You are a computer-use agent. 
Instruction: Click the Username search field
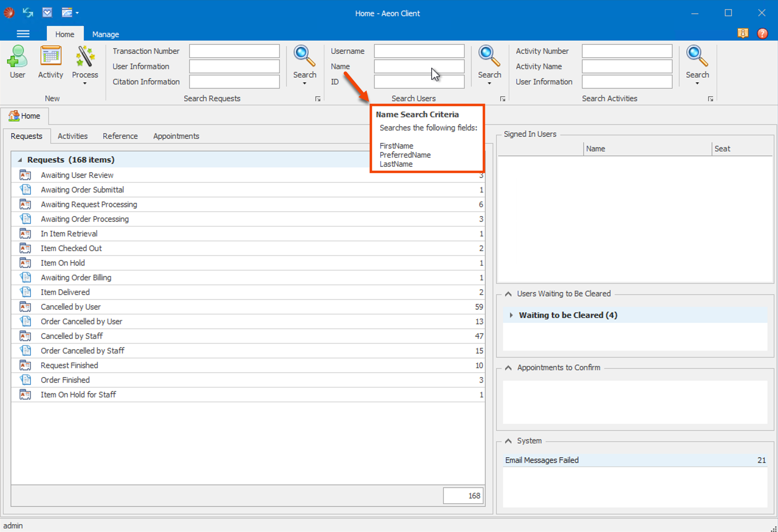[419, 51]
